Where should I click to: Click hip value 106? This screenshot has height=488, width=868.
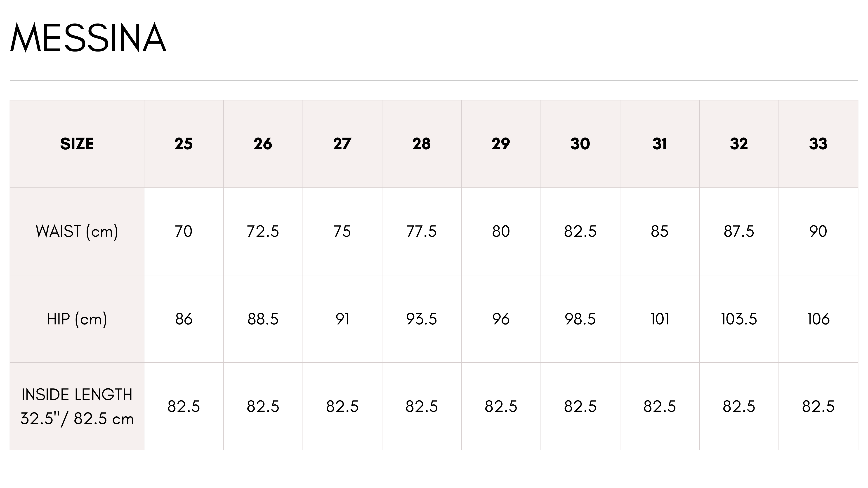tap(818, 319)
